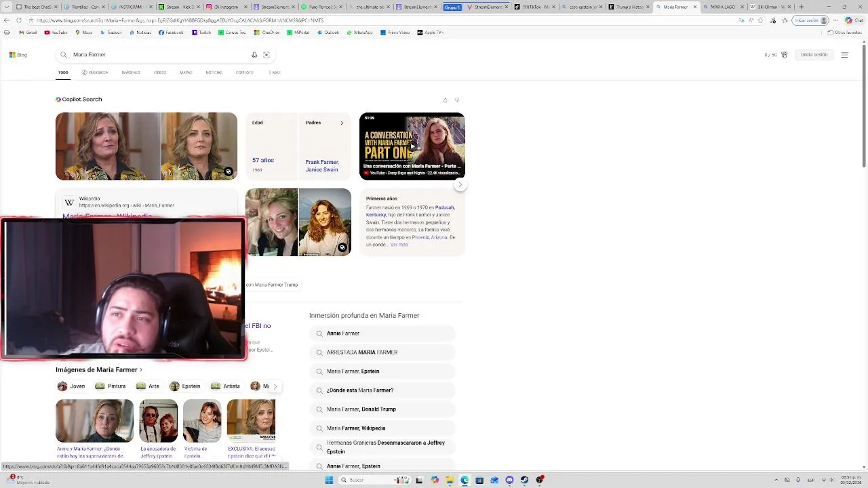Switch to the NOTICIAS tab

tap(214, 73)
